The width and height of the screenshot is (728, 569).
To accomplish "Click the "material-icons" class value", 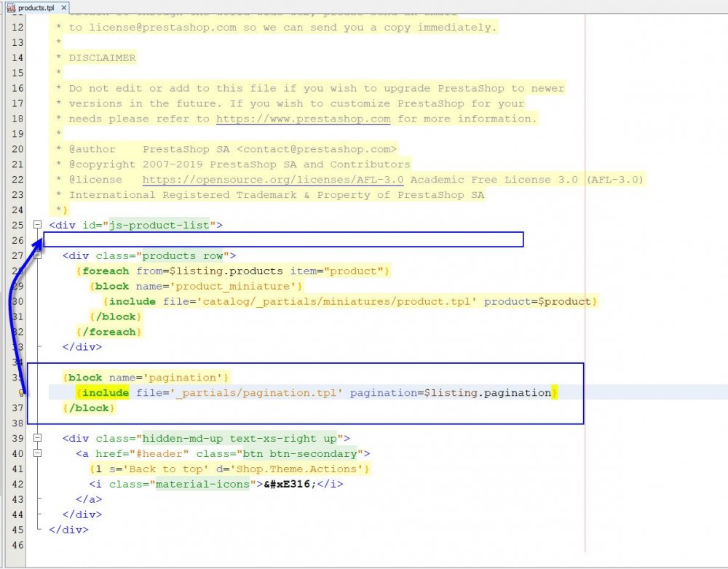I will click(202, 484).
